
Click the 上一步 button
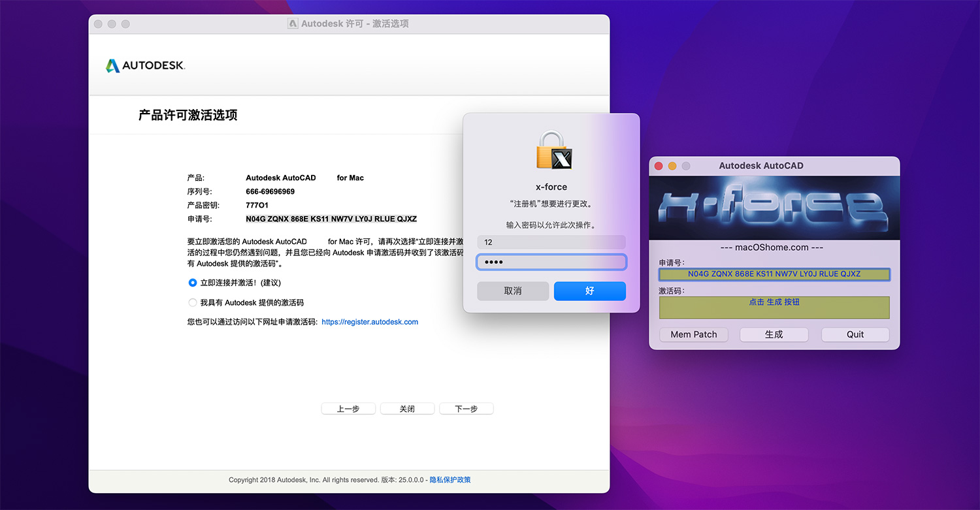[x=348, y=408]
